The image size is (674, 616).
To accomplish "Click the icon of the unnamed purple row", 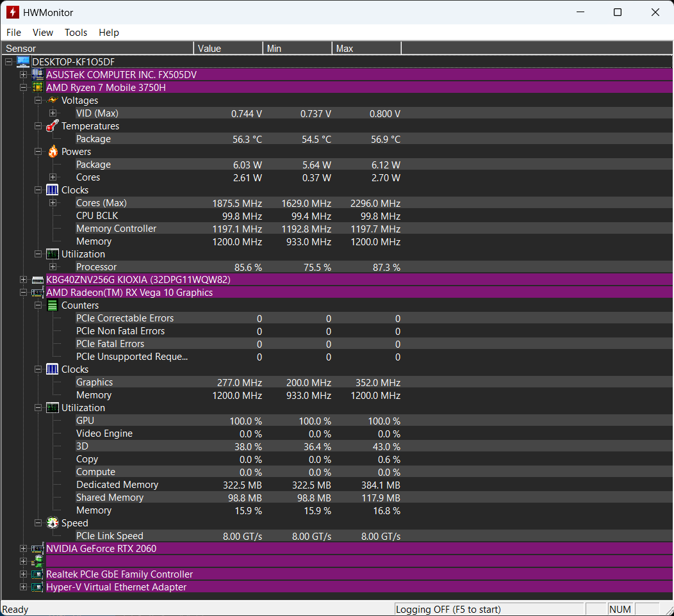I will point(37,561).
